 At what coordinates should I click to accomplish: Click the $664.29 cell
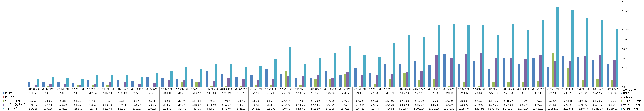point(568,93)
